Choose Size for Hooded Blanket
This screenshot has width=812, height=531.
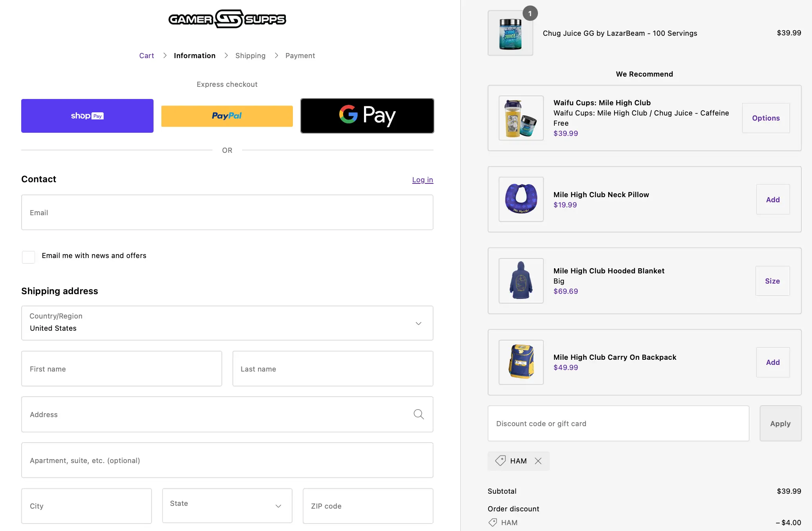tap(772, 281)
